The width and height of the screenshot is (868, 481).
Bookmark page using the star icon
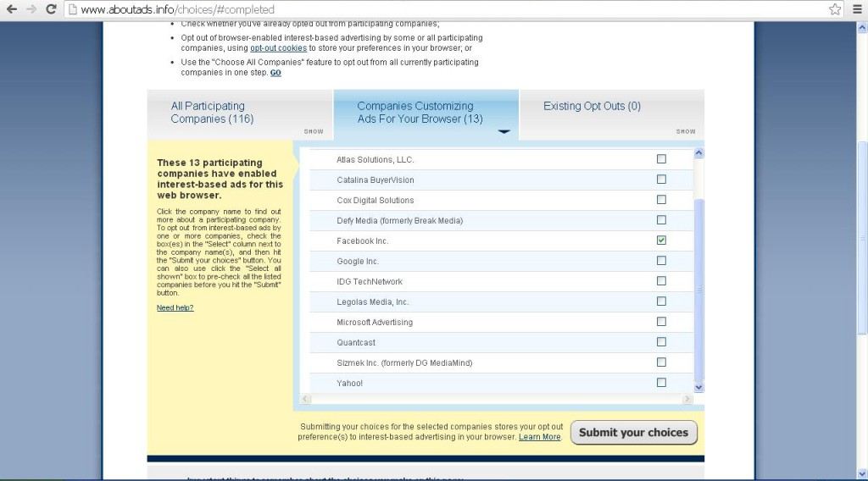(835, 9)
